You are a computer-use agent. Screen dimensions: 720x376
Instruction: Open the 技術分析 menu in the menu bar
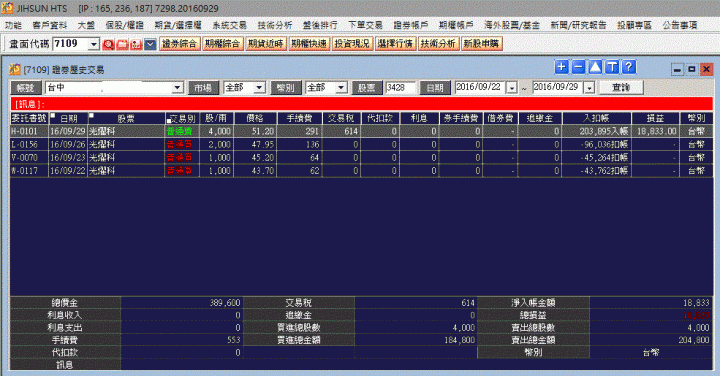click(275, 25)
